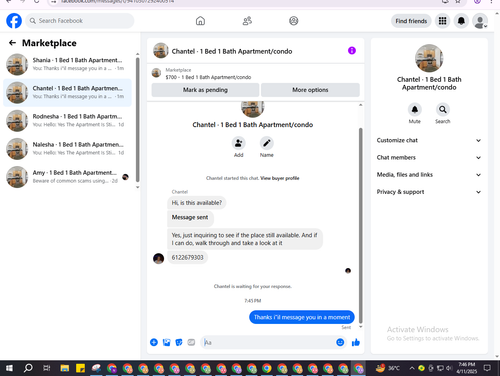Click Mark as pending button
The height and width of the screenshot is (376, 500).
[205, 90]
